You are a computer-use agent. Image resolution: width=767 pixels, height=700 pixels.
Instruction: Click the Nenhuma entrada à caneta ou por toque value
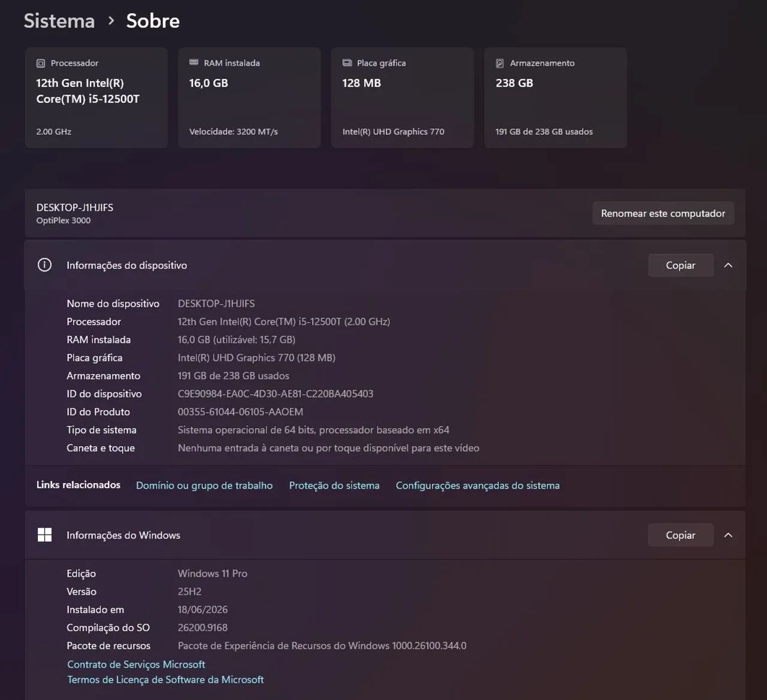point(328,448)
